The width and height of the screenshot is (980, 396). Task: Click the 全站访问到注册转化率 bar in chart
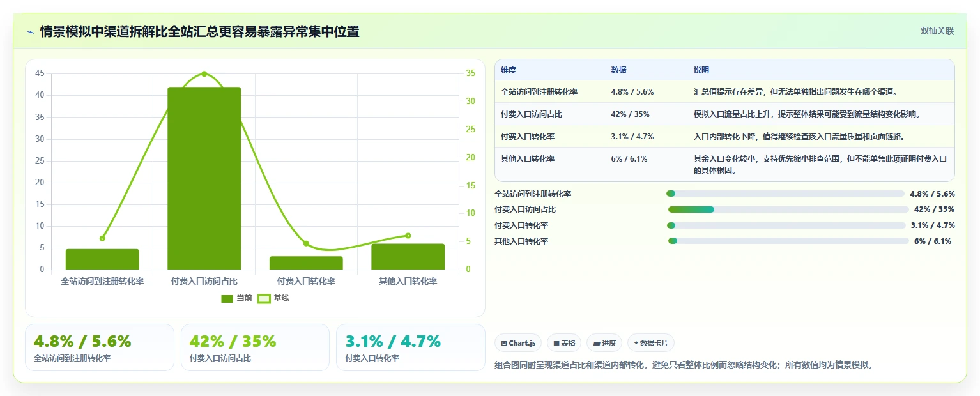(x=102, y=259)
